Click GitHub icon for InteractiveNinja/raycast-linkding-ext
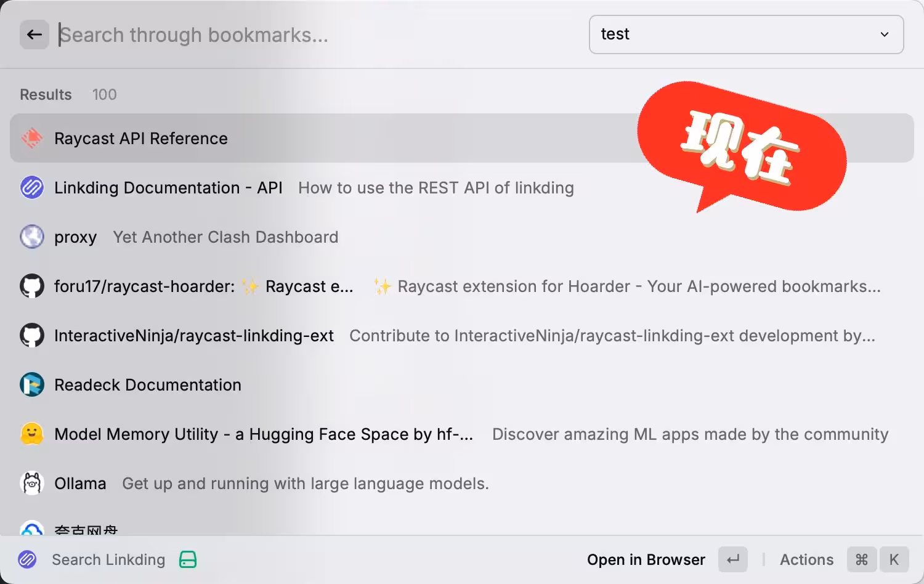This screenshot has height=584, width=924. [x=32, y=335]
